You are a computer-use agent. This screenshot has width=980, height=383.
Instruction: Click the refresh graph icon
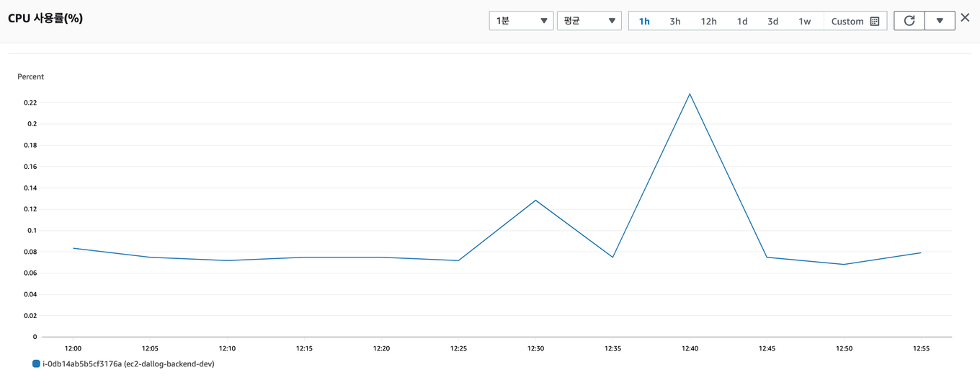coord(909,21)
